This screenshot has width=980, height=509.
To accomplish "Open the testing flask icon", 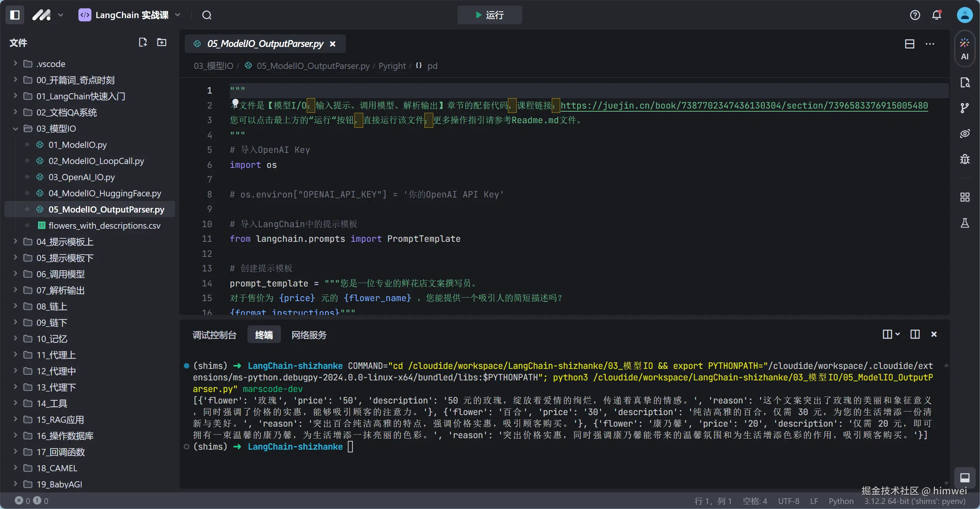I will 965,223.
